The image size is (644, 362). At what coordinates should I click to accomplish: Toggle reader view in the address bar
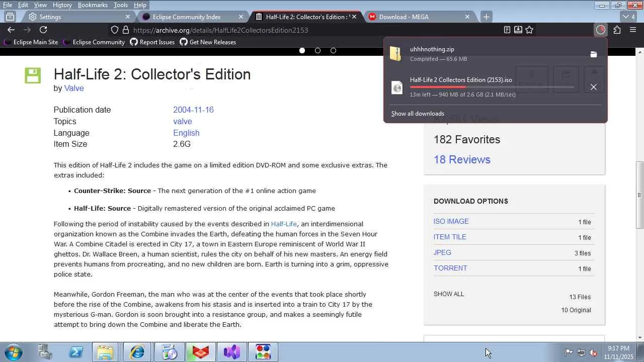[x=507, y=30]
